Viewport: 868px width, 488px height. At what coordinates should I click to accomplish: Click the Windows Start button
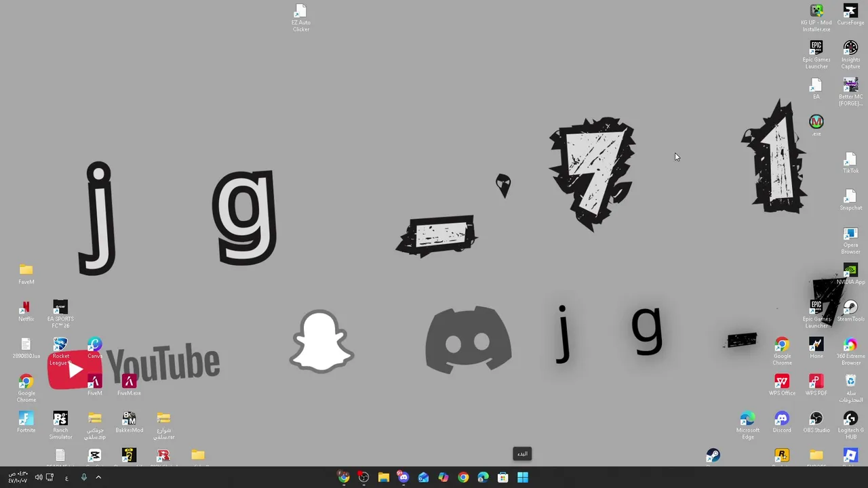tap(523, 478)
